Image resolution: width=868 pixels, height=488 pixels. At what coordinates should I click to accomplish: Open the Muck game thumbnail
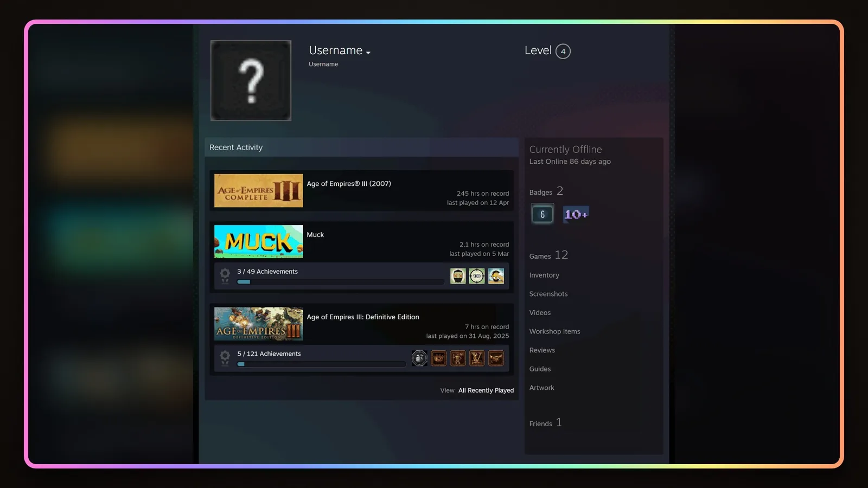(258, 241)
